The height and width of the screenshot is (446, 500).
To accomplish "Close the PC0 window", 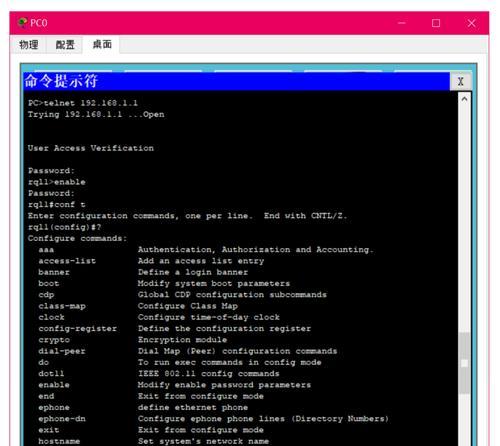I will 471,23.
